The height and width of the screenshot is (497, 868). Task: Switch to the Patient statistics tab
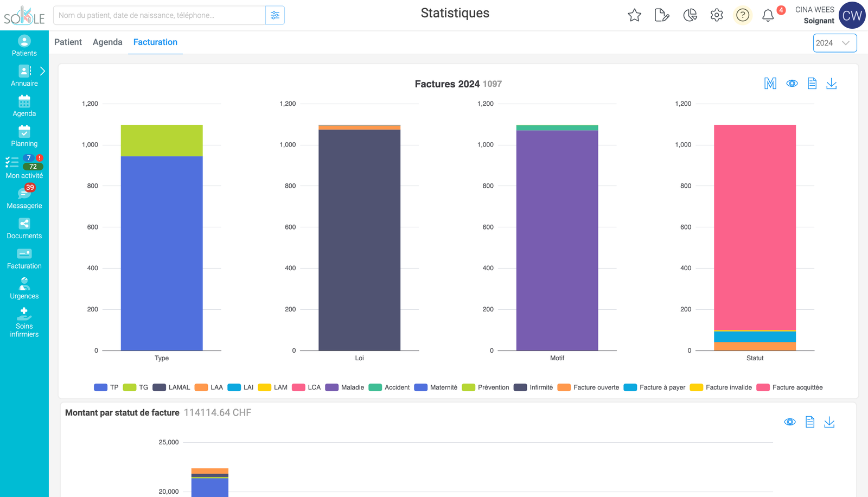click(x=68, y=42)
